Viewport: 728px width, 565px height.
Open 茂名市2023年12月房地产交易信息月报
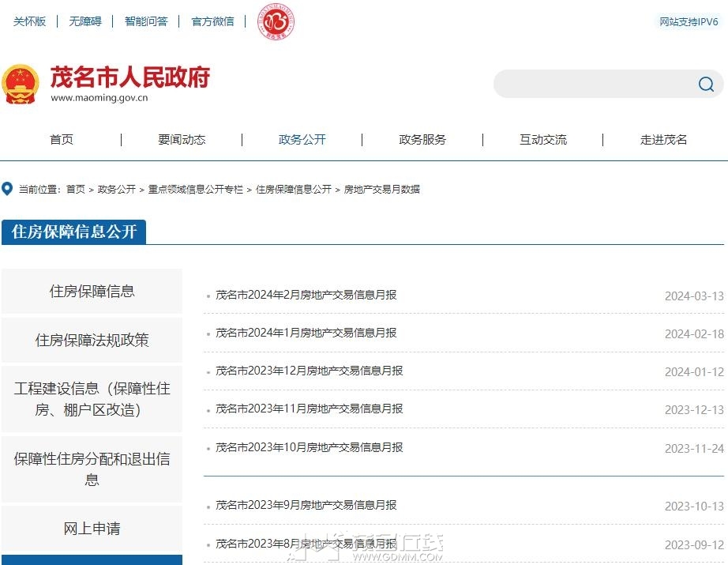click(310, 371)
